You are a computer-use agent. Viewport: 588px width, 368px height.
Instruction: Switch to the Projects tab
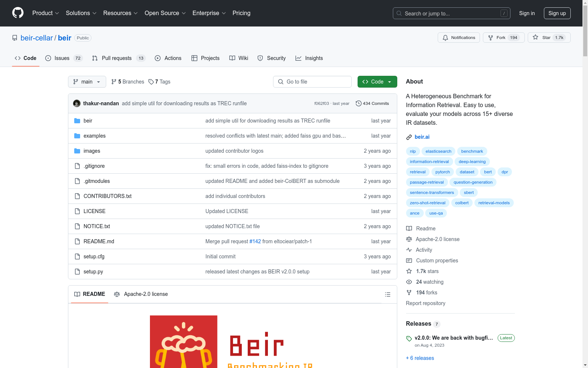click(x=205, y=58)
